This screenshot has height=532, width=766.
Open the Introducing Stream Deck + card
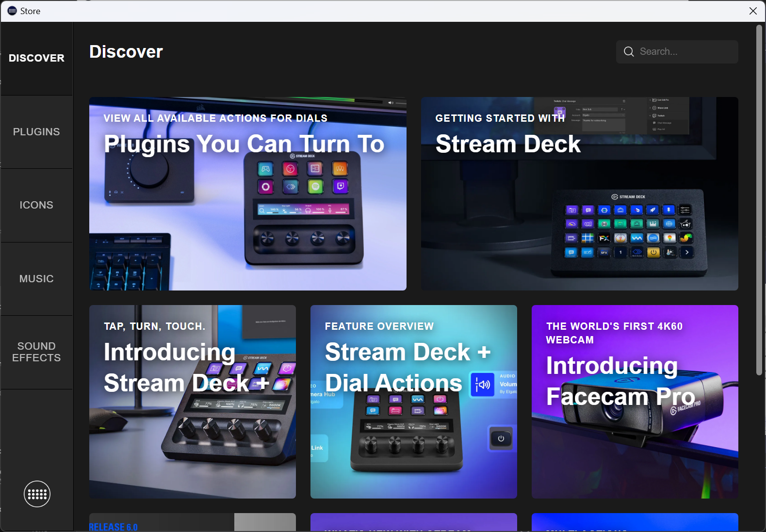192,402
